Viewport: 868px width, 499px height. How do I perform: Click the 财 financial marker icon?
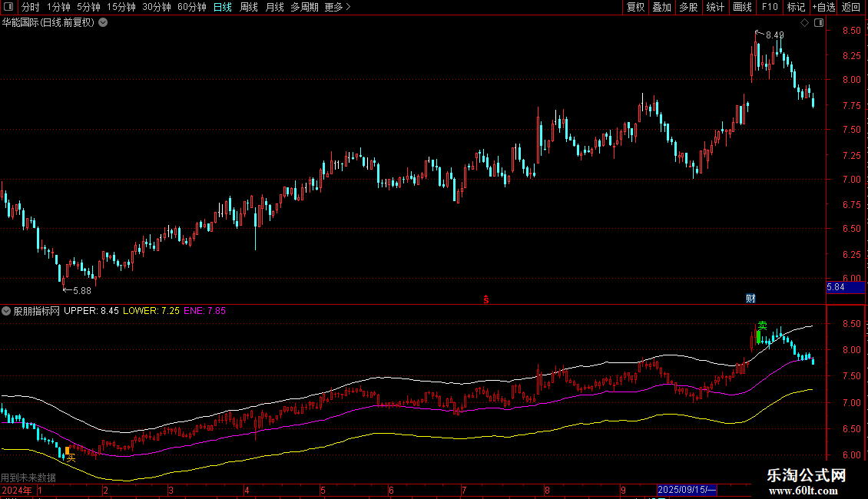click(750, 299)
